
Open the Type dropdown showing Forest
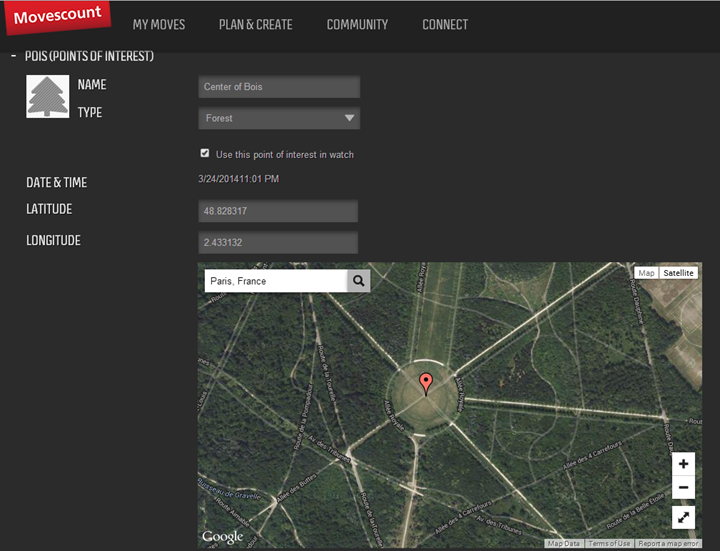pyautogui.click(x=279, y=118)
